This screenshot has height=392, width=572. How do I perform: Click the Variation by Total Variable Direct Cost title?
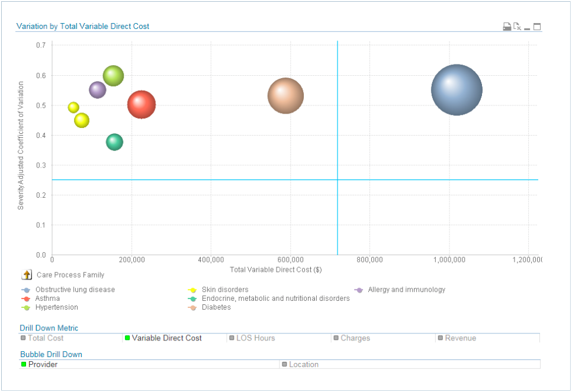point(83,26)
